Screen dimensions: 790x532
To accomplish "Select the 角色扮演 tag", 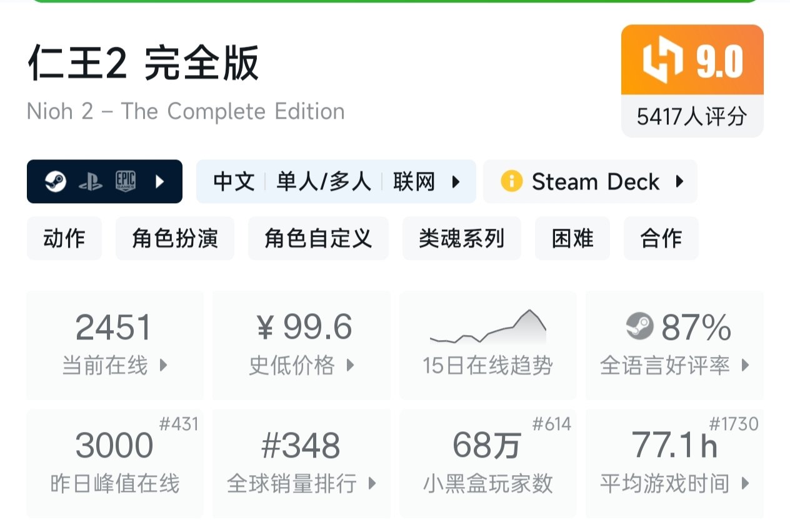I will click(x=175, y=238).
